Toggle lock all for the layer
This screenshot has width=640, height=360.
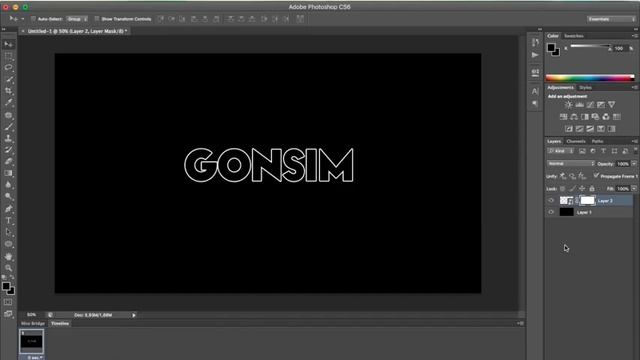(592, 189)
